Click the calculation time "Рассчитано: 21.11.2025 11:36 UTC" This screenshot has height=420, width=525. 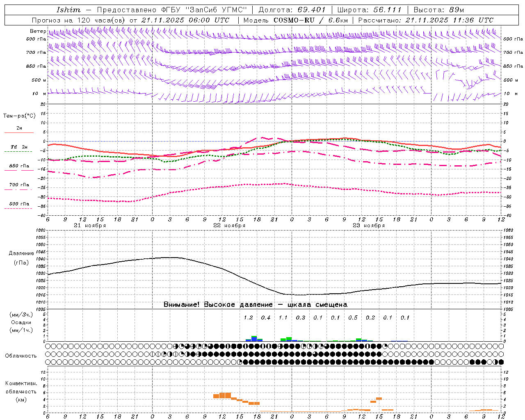[426, 20]
